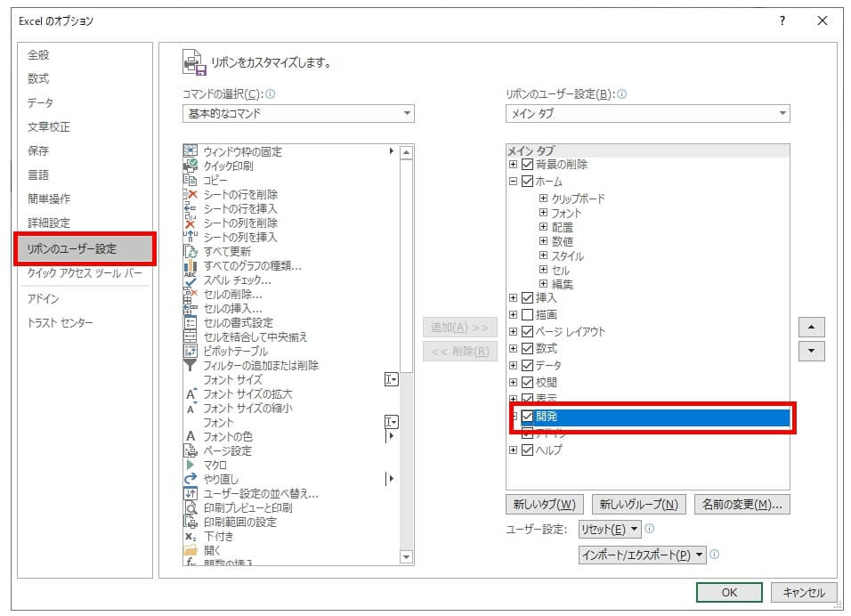851x616 pixels.
Task: Choose the Redo (やり直し) arrow icon
Action: tap(190, 479)
